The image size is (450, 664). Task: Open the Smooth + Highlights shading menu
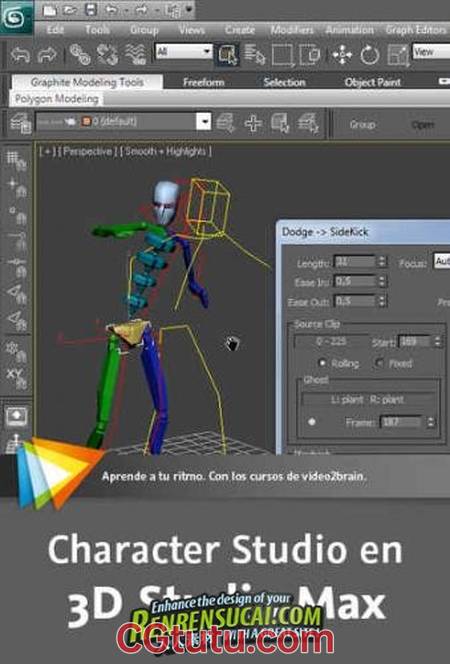(166, 151)
